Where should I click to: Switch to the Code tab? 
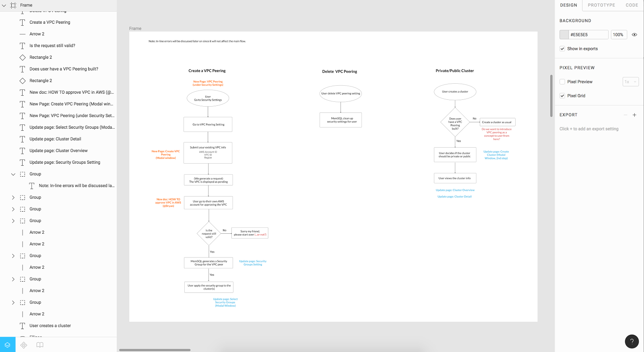coord(632,5)
